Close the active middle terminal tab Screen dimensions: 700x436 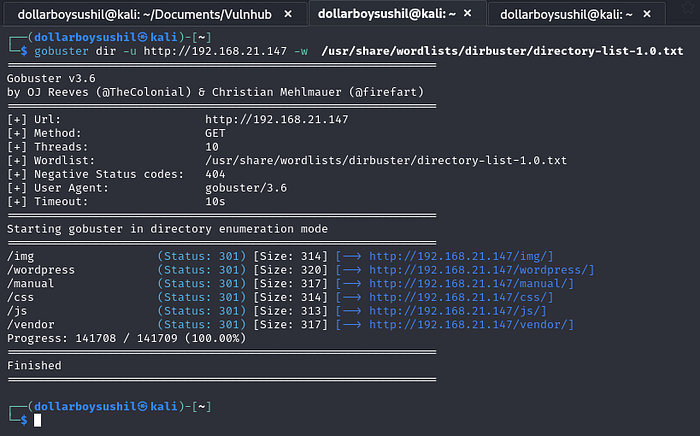pos(473,14)
